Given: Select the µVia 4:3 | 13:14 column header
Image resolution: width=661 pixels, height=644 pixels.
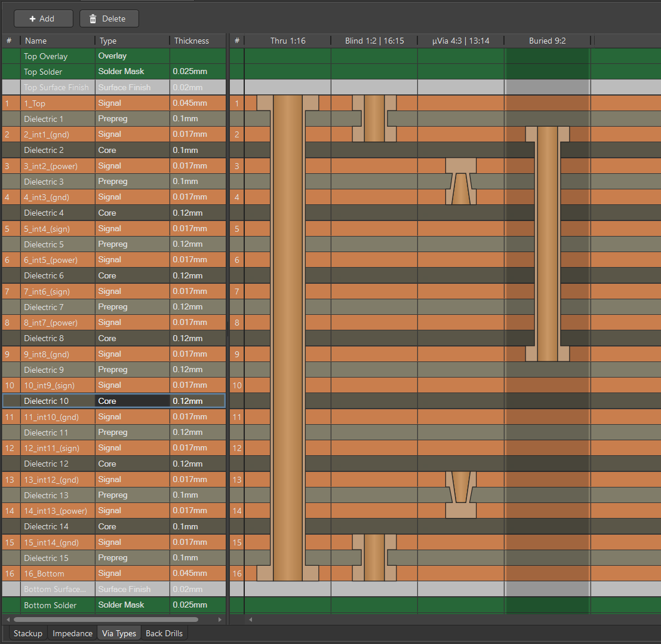Looking at the screenshot, I should (x=460, y=41).
